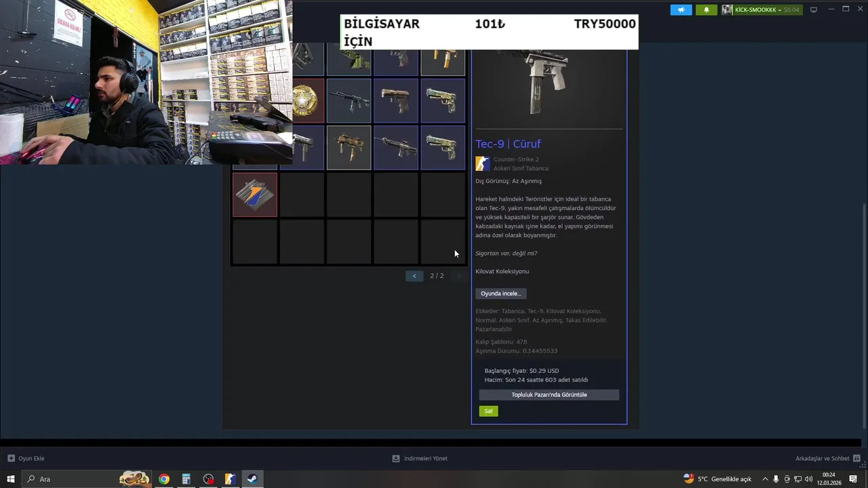Select the black rifle beside the star badge
This screenshot has height=488, width=868.
click(349, 101)
